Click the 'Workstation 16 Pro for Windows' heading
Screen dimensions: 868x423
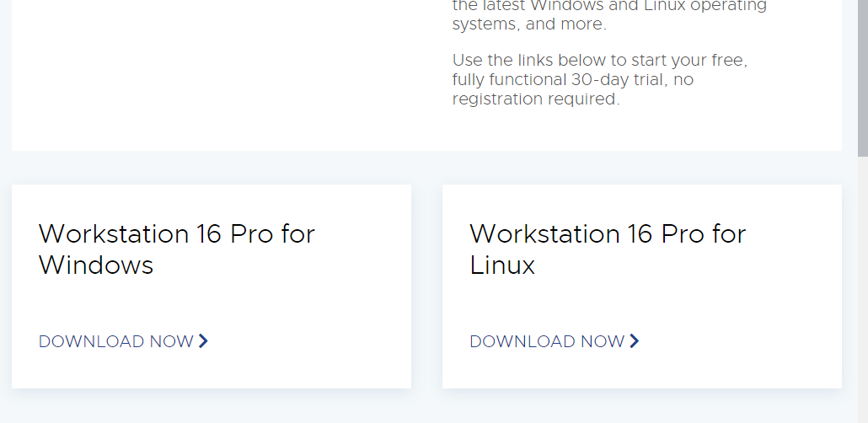pos(177,249)
